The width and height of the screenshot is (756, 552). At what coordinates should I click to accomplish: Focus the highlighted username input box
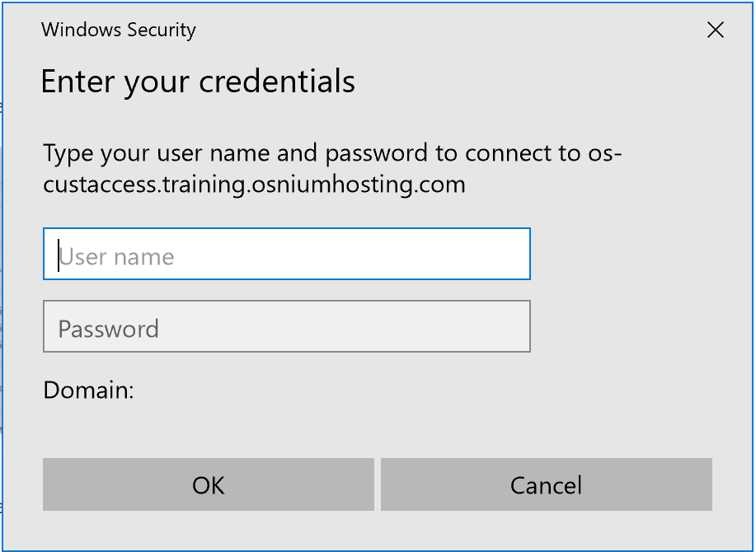pos(286,255)
